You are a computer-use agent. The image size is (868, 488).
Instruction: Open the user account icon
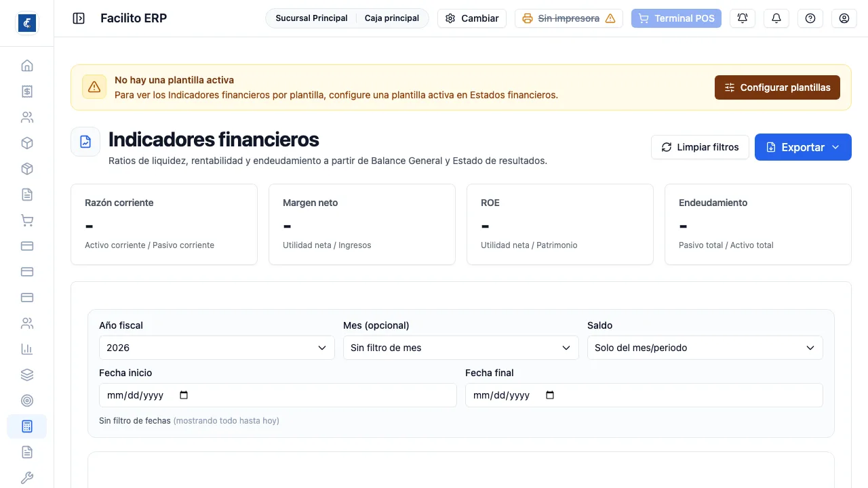(844, 18)
